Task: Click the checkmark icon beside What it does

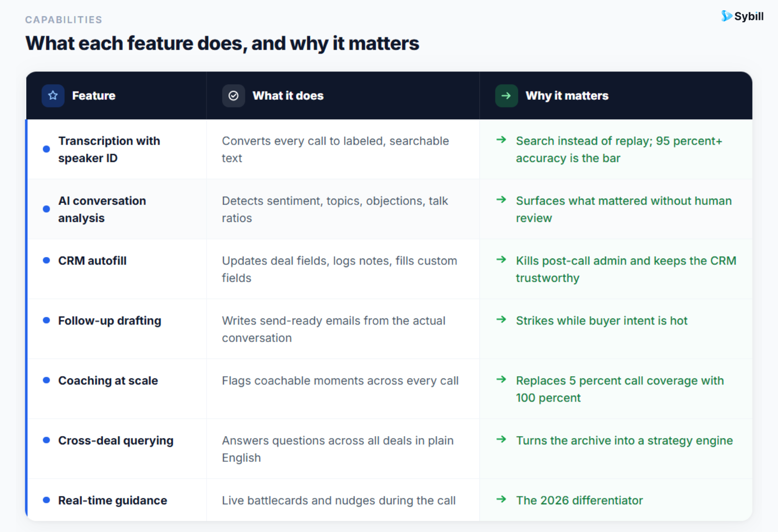Action: click(233, 95)
